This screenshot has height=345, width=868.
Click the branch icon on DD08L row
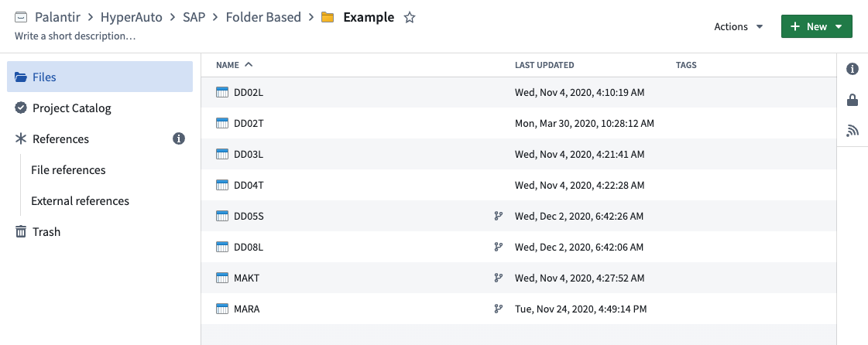(498, 247)
